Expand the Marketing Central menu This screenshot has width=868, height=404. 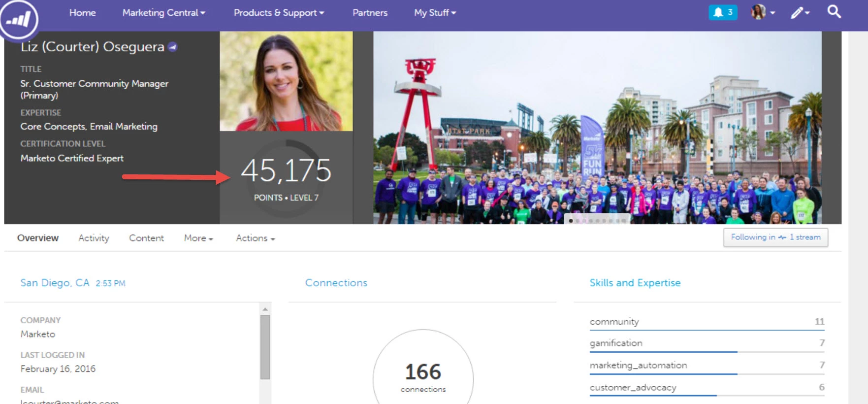[163, 13]
